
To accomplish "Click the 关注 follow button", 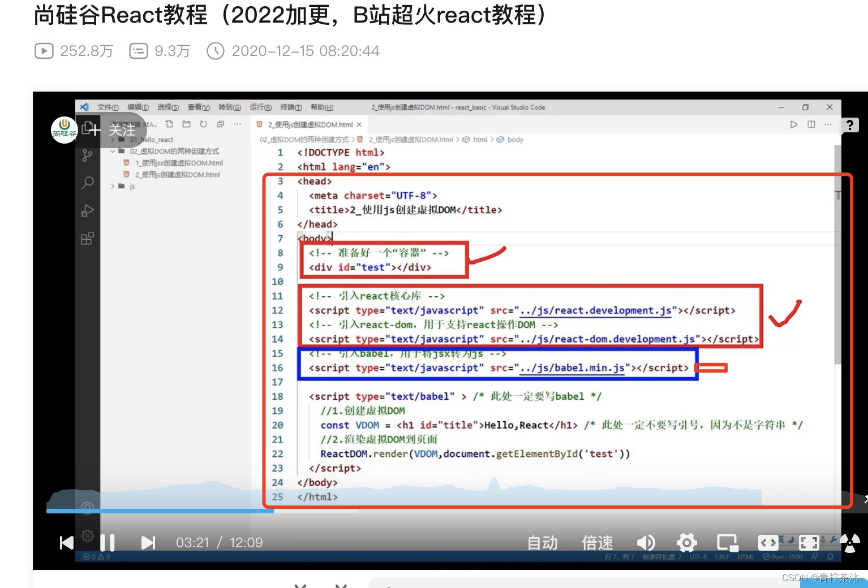I will click(x=122, y=131).
